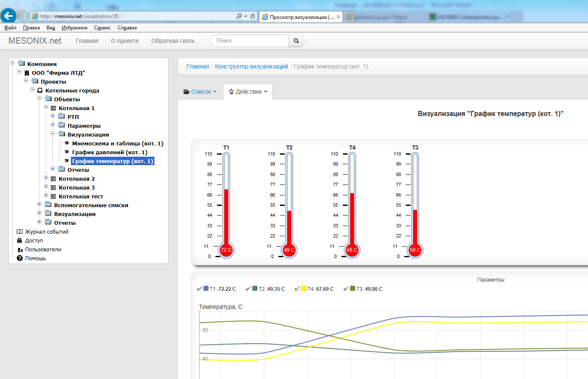588x379 pixels.
Task: Click the Отчеты item under Котельные города
Action: coord(65,223)
